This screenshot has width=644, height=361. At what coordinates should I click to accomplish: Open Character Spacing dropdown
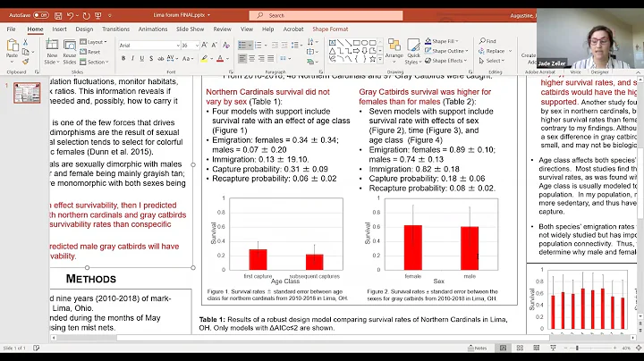pyautogui.click(x=173, y=59)
